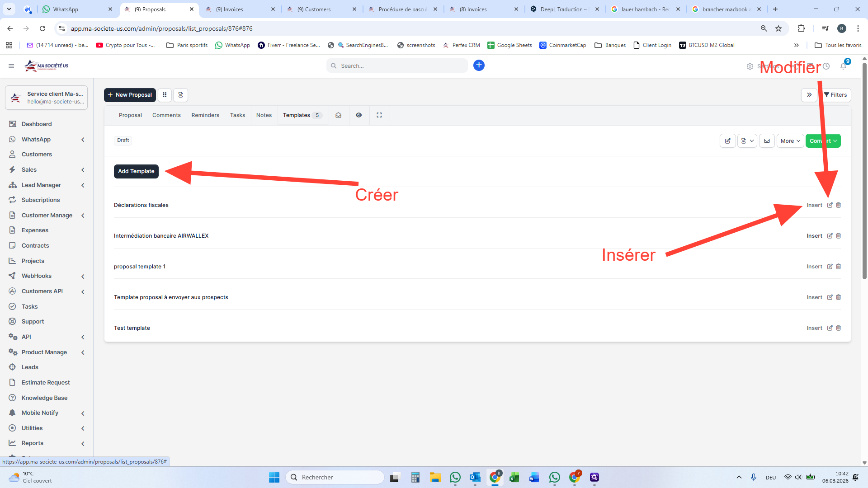Toggle the eye view icon in tabs

(x=359, y=115)
